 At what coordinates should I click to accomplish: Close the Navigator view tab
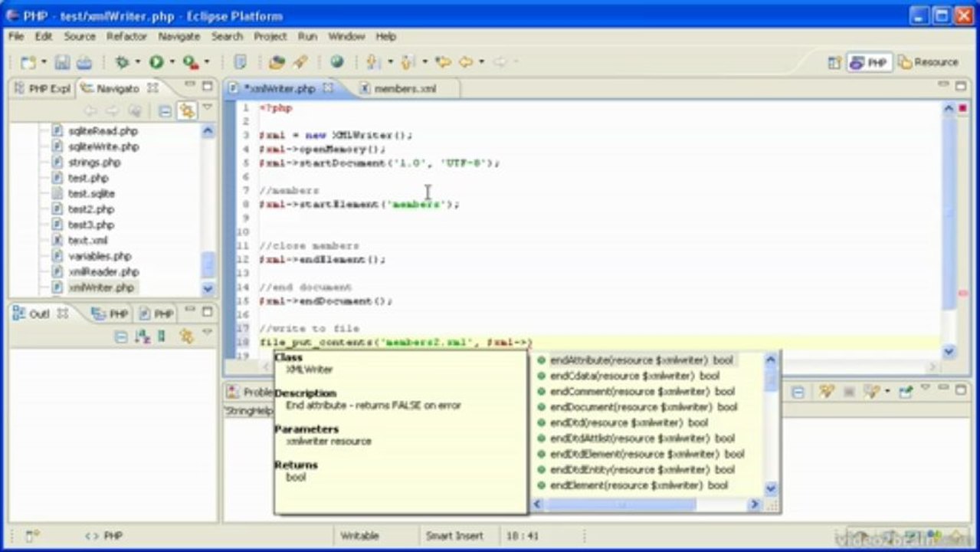click(x=152, y=88)
